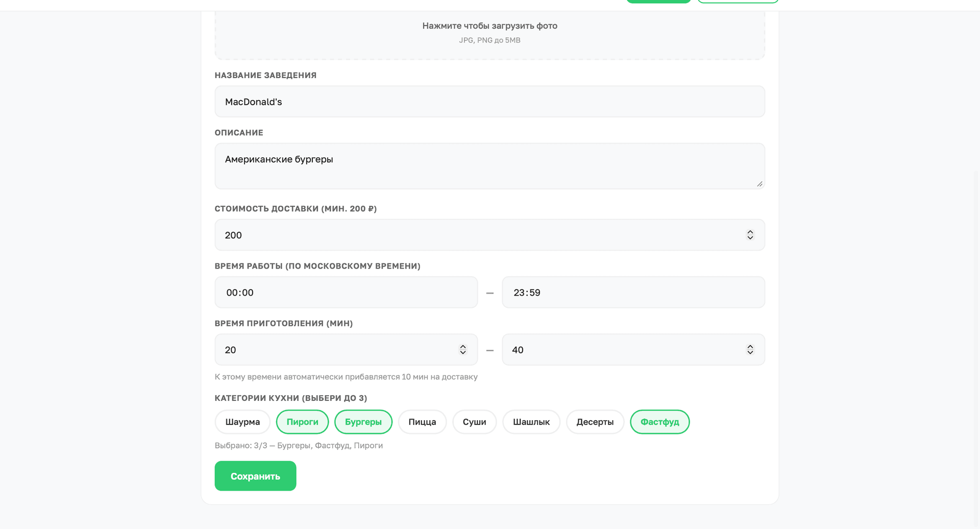Deselect the Пироги category chip

tap(302, 422)
